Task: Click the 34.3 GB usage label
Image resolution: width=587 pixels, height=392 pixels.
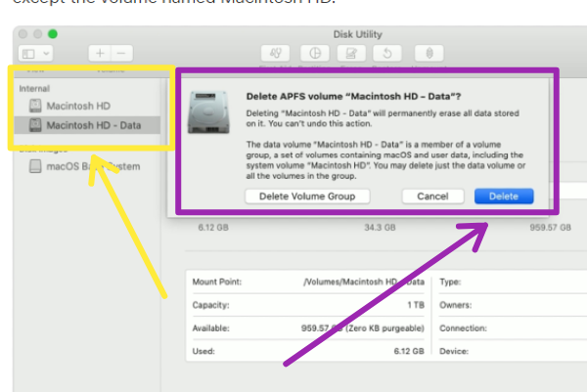Action: coord(380,228)
